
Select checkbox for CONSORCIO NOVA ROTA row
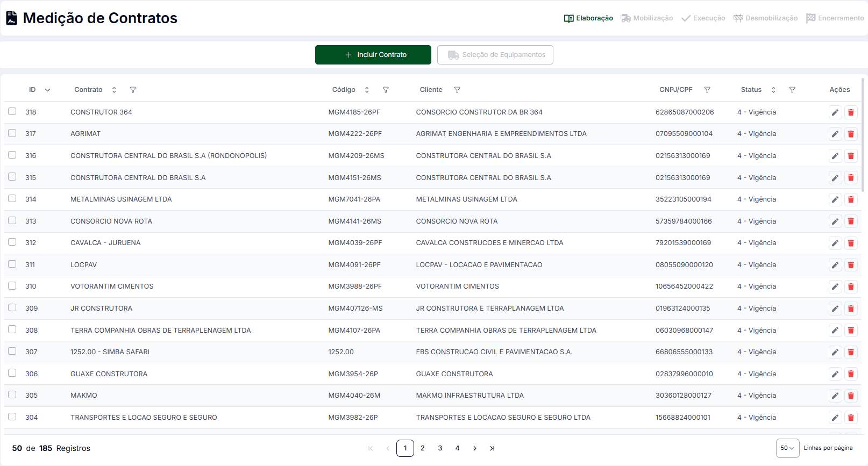click(12, 220)
